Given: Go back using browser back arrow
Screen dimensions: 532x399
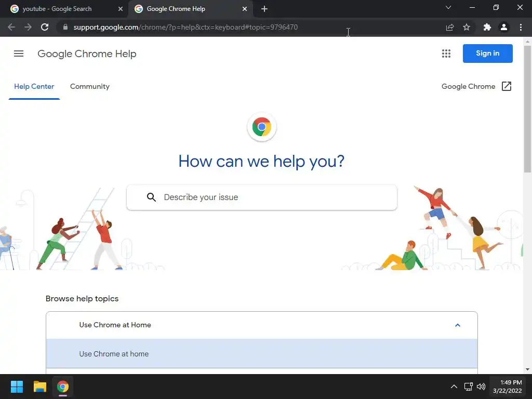Looking at the screenshot, I should pyautogui.click(x=11, y=27).
